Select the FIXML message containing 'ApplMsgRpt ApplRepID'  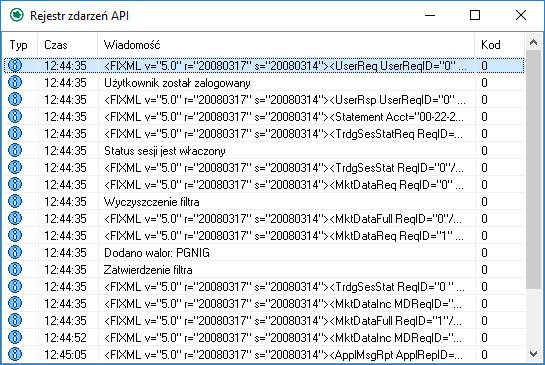click(283, 355)
